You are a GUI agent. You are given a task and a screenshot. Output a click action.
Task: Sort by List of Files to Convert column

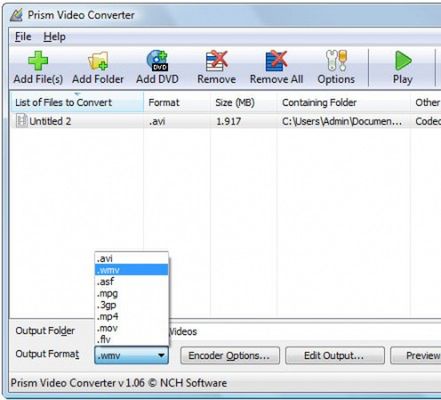tap(77, 102)
